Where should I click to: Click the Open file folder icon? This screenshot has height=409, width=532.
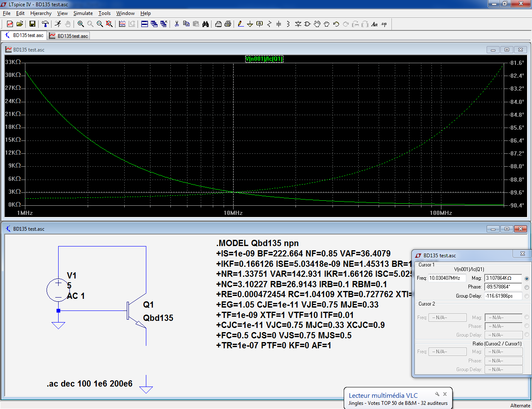coord(20,24)
